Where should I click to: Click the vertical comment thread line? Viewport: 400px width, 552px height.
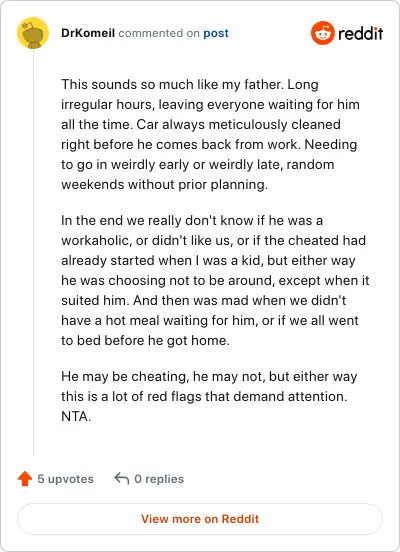point(33,252)
